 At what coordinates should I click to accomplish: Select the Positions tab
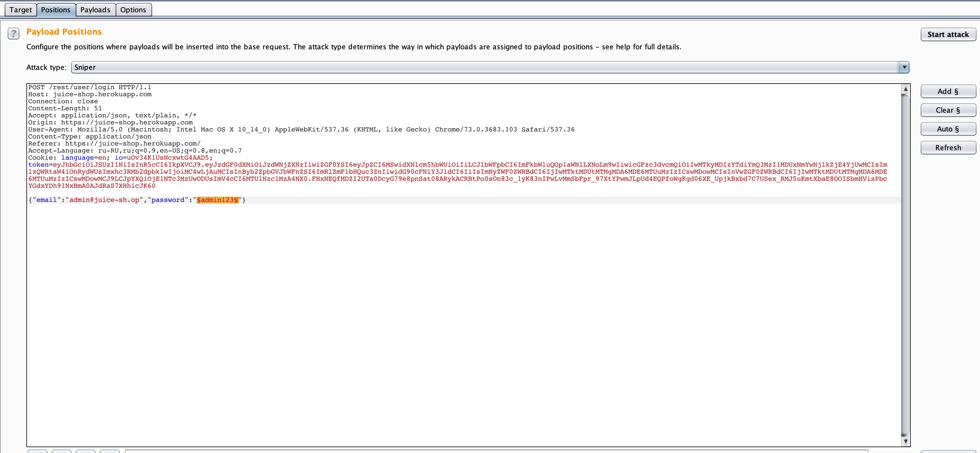point(55,10)
